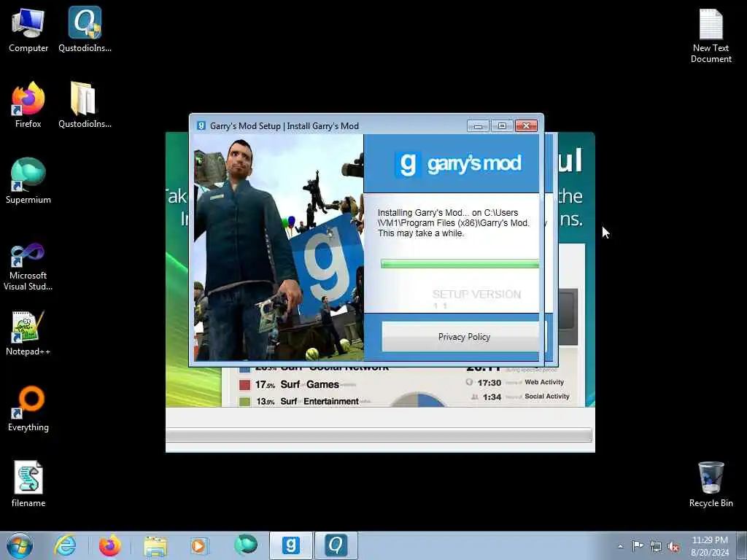Click the muted volume tray icon

pos(673,546)
